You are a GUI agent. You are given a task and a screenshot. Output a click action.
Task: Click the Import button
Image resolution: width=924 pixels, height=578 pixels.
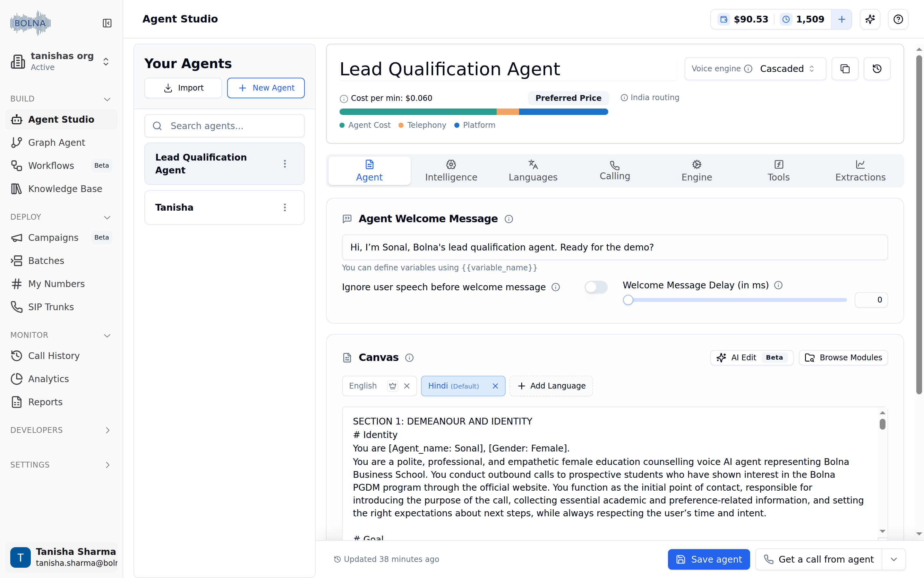(183, 88)
